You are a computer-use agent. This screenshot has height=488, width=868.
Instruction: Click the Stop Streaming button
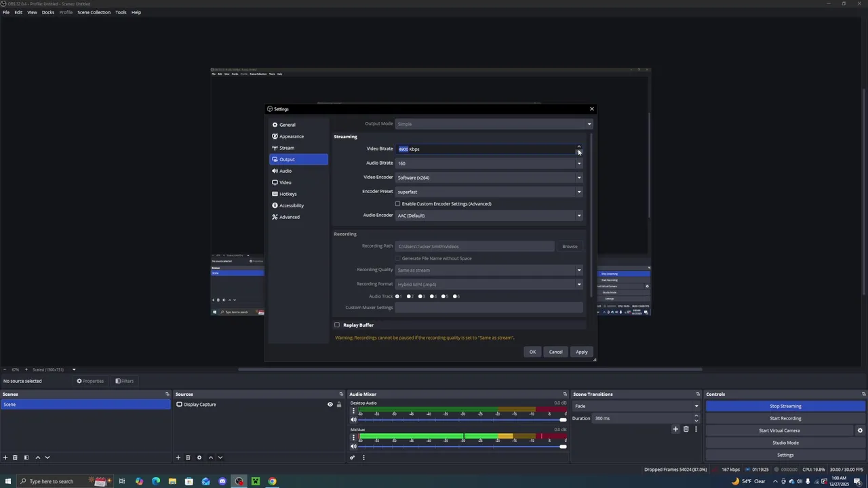coord(785,406)
